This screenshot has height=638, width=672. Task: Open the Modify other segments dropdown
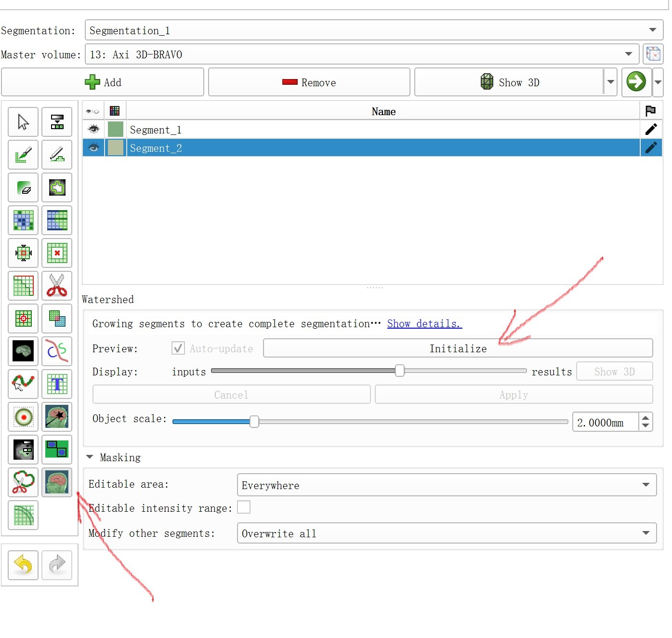point(446,533)
